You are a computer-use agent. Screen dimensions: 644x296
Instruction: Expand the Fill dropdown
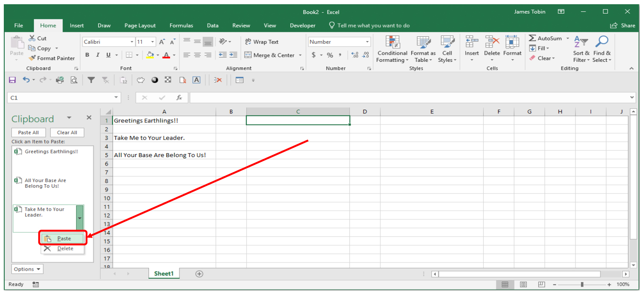pos(548,48)
